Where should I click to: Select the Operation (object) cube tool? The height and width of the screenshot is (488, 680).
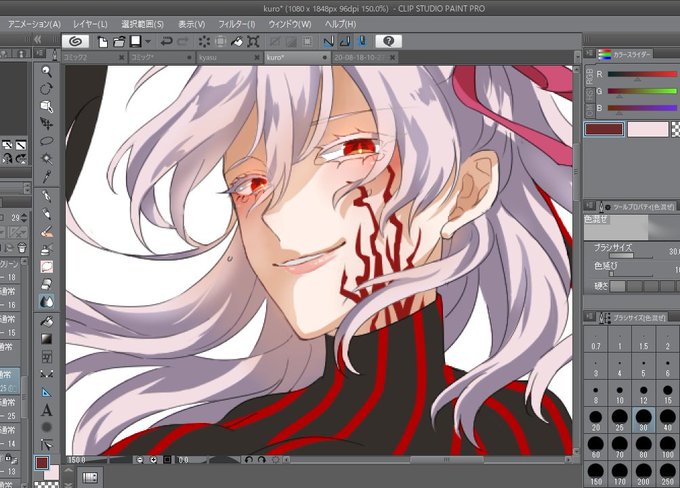tap(46, 106)
